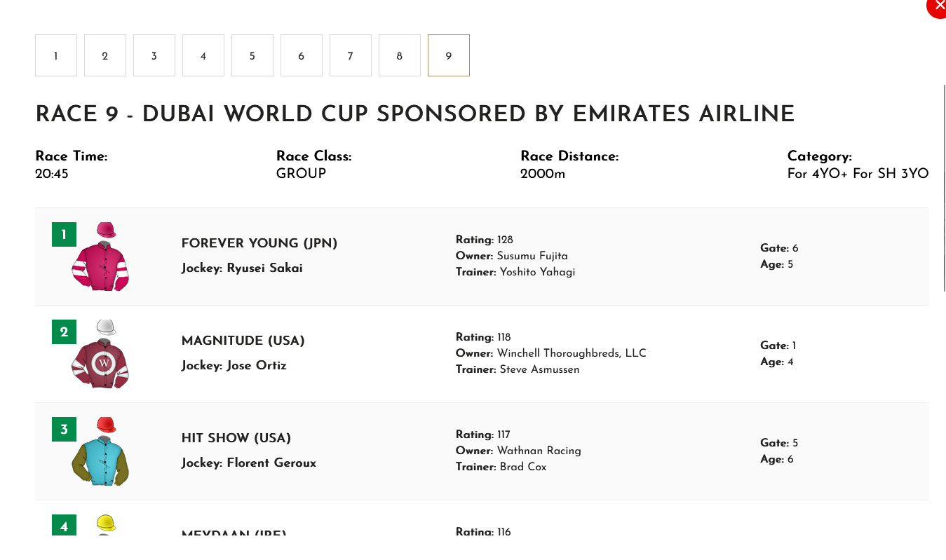The width and height of the screenshot is (946, 560).
Task: Go to race 7 tab
Action: click(x=351, y=55)
